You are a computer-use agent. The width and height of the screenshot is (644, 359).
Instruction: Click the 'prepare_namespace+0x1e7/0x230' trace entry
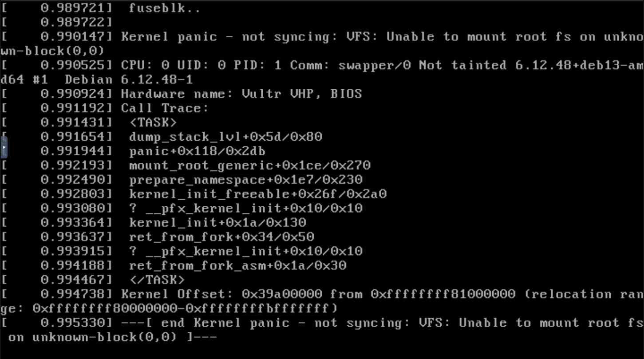[245, 180]
